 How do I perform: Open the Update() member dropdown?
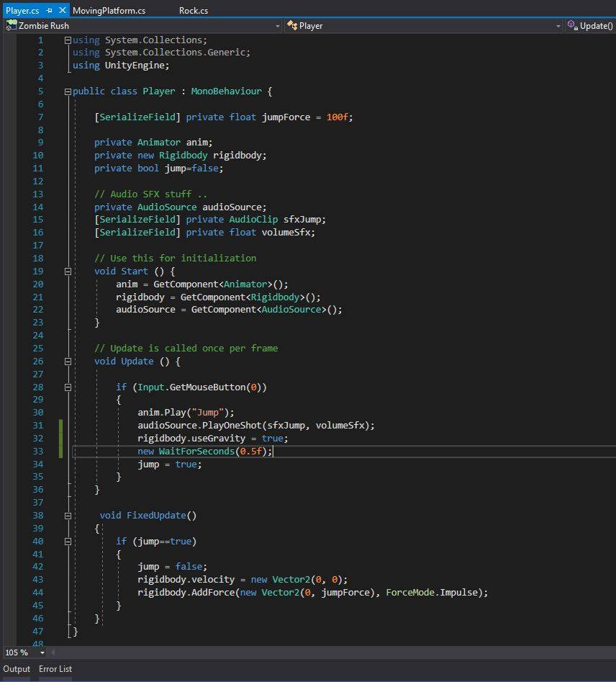pos(591,26)
